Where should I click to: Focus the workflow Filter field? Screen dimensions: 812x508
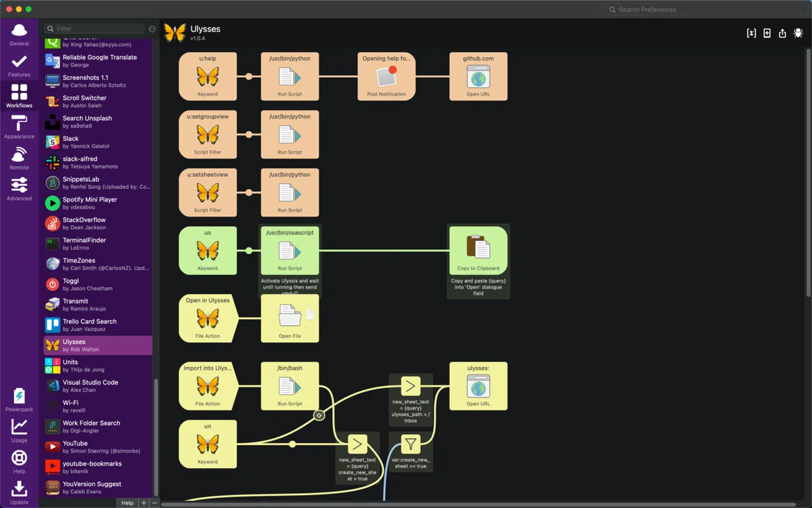pos(94,29)
